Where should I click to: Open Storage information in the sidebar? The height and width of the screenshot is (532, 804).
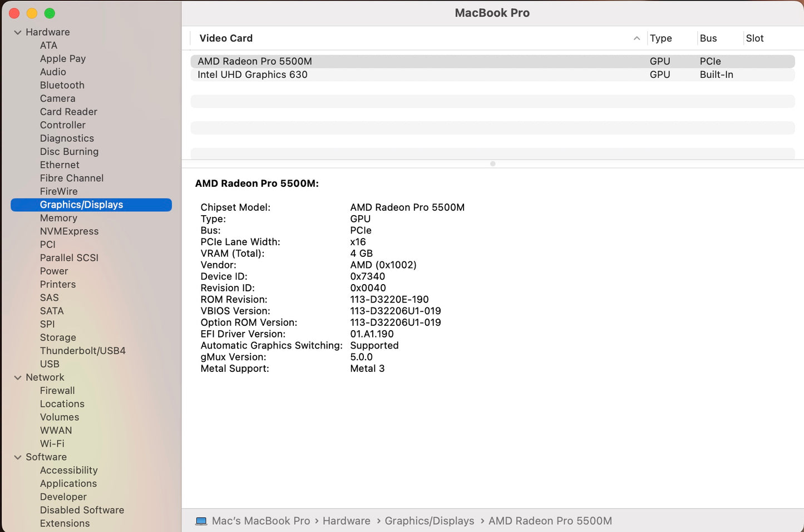(58, 337)
